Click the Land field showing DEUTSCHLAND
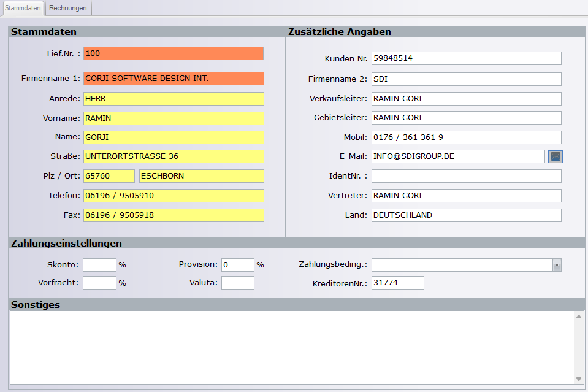Screen dimensions: 588x392 [x=467, y=215]
